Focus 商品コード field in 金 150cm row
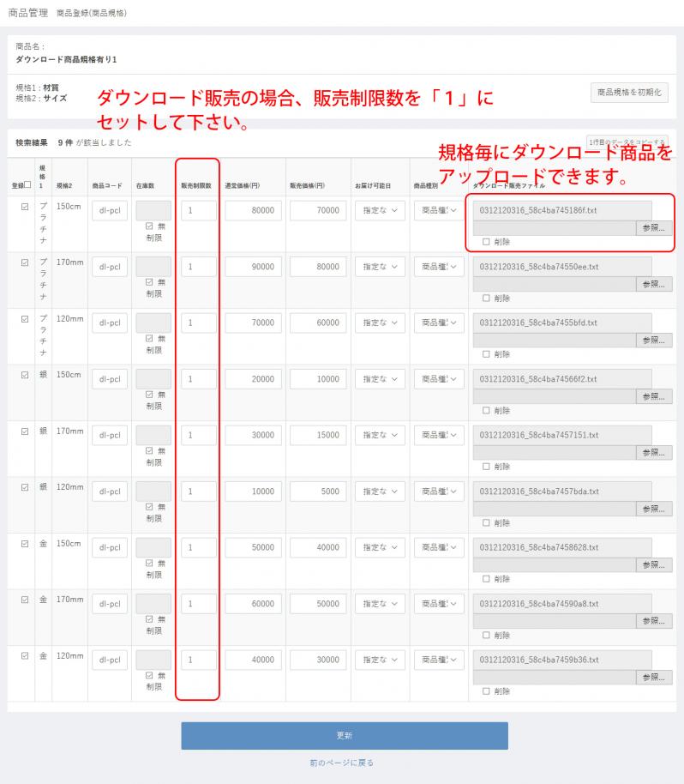Screen dimensions: 684x784 point(110,547)
